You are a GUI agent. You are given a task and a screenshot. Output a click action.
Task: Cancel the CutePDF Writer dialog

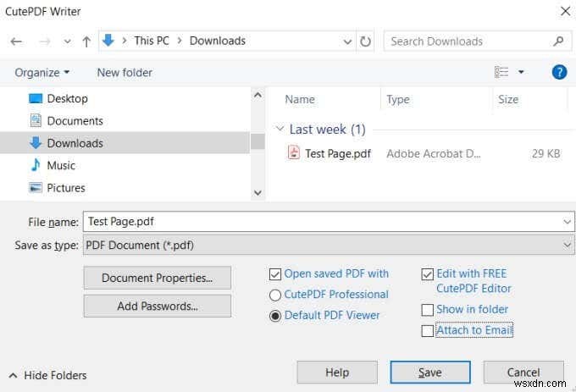point(523,373)
